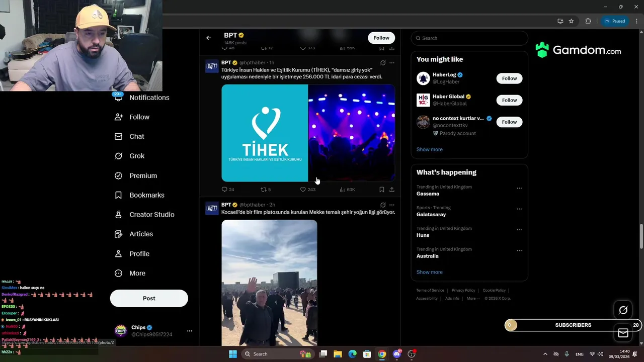Open Notifications in the X sidebar
644x362 pixels.
pyautogui.click(x=142, y=98)
